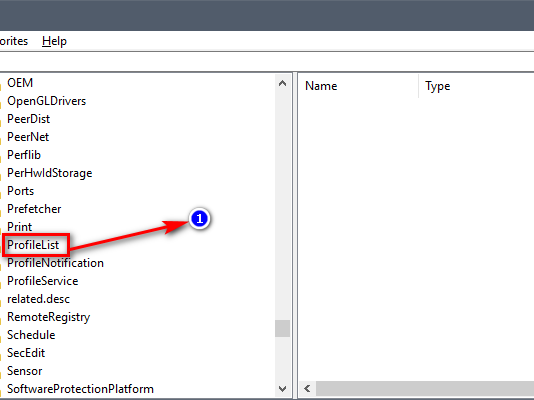Click the tree pane scroll up arrow

point(282,83)
